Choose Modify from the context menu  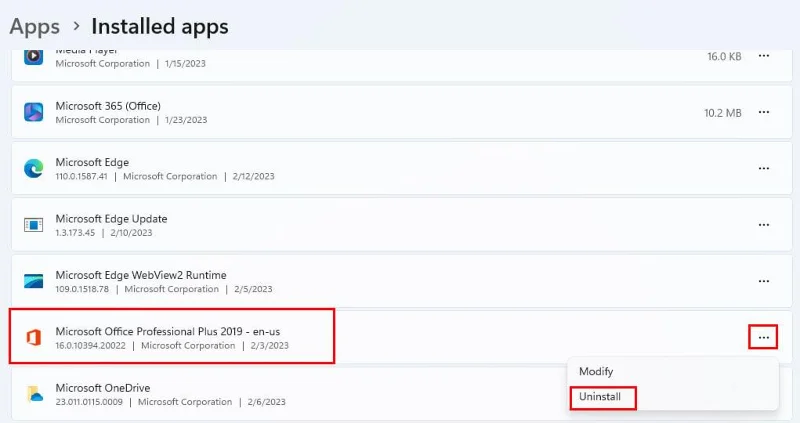coord(597,370)
